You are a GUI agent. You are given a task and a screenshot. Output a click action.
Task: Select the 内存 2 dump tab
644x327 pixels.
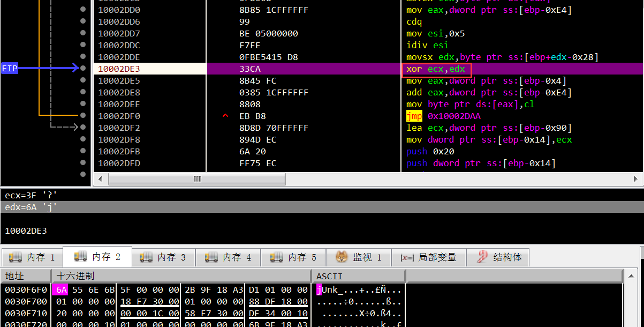[x=97, y=257]
